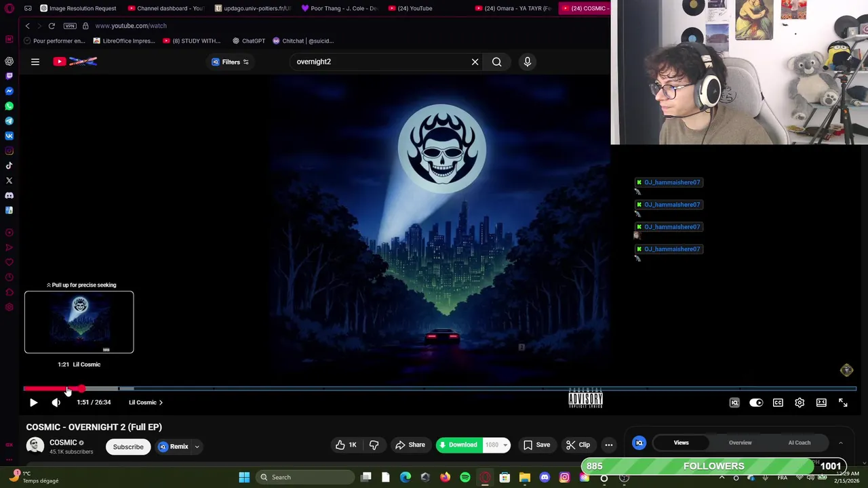The height and width of the screenshot is (488, 868).
Task: Open the STUDY WITH bookmark
Action: pyautogui.click(x=192, y=41)
